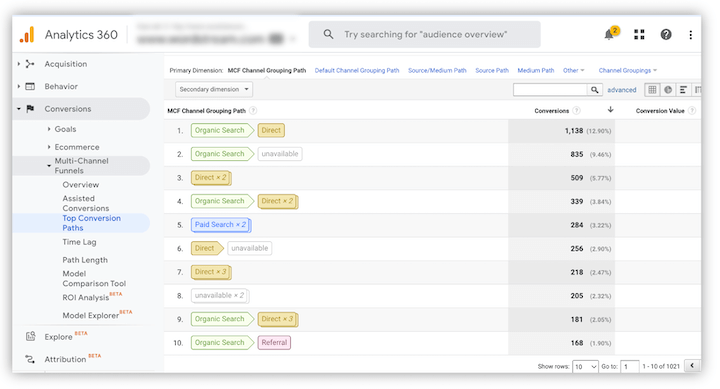Select Source/Medium Path dimension
720x389 pixels.
point(437,70)
